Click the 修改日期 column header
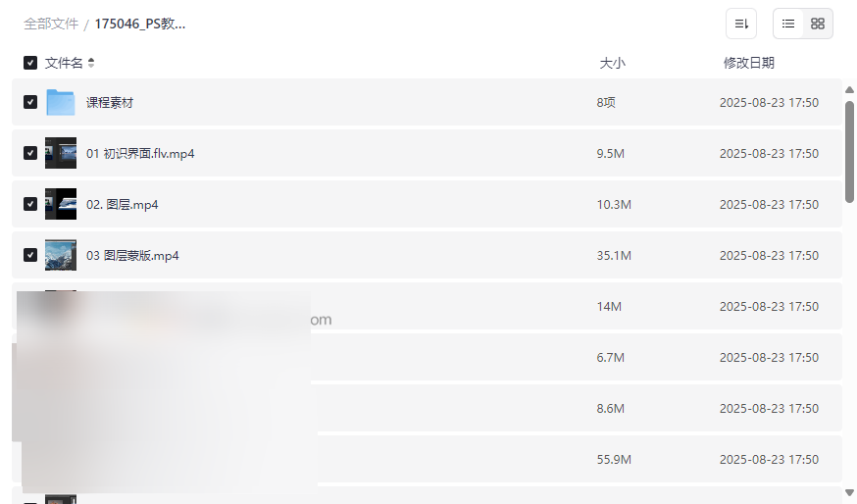 [748, 63]
